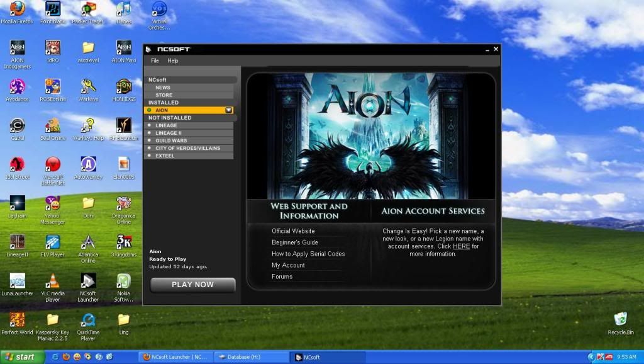This screenshot has height=364, width=644.
Task: Select the AION Indogamers desktop shortcut
Action: [17, 54]
